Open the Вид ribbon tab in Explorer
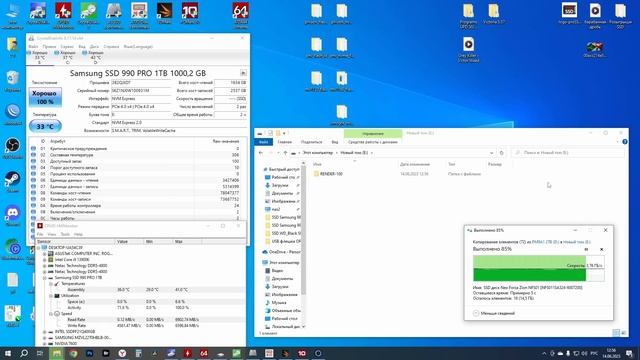 coord(335,142)
